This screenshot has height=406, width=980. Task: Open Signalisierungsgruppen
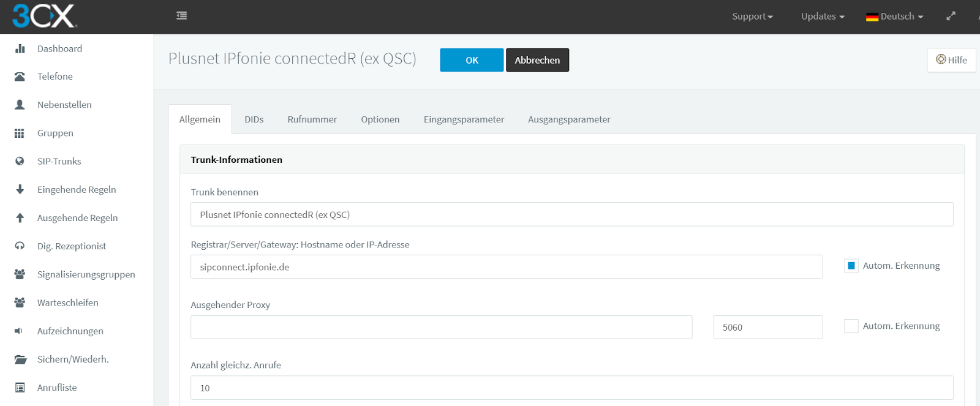[86, 274]
